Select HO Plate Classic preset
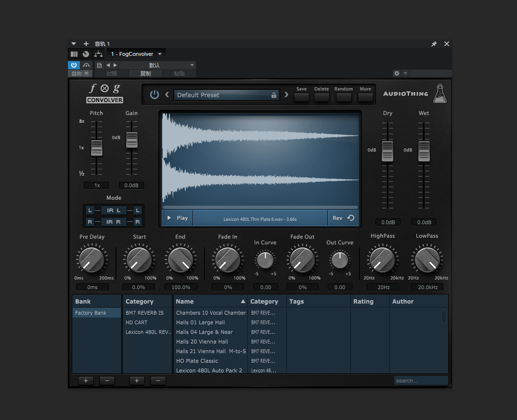Image resolution: width=517 pixels, height=420 pixels. pos(211,361)
